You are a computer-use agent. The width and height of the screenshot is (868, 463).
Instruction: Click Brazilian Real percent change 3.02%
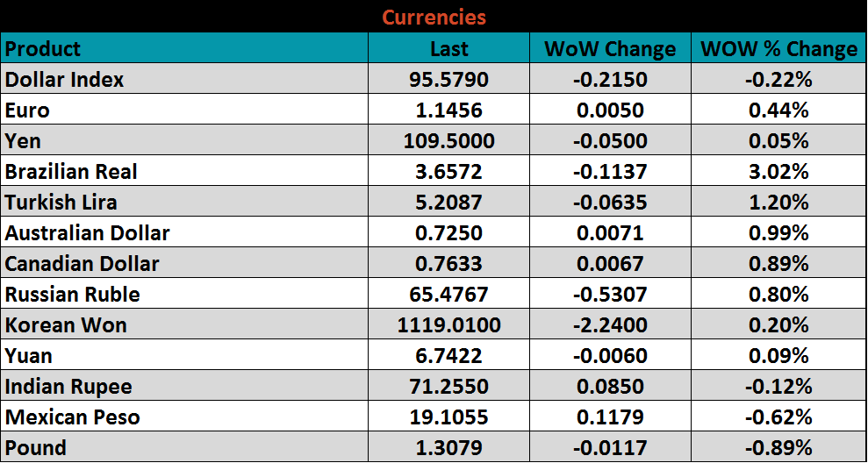coord(778,172)
